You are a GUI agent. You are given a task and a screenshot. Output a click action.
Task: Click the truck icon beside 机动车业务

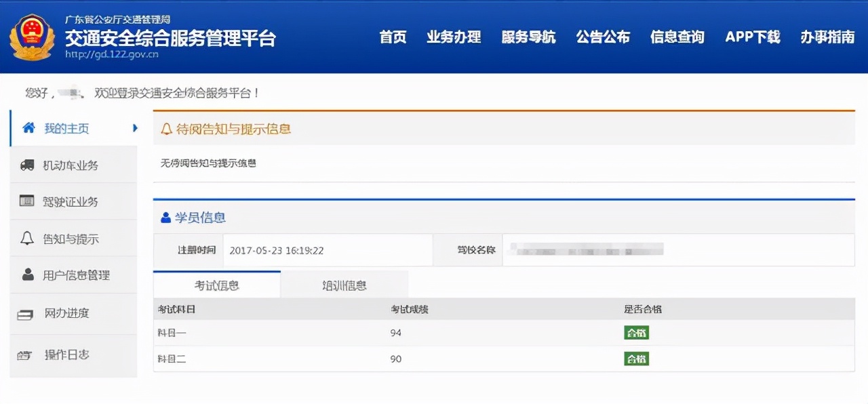(x=27, y=165)
